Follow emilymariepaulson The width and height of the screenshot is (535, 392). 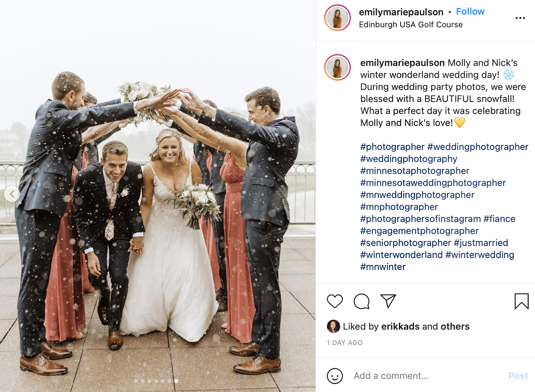click(470, 12)
